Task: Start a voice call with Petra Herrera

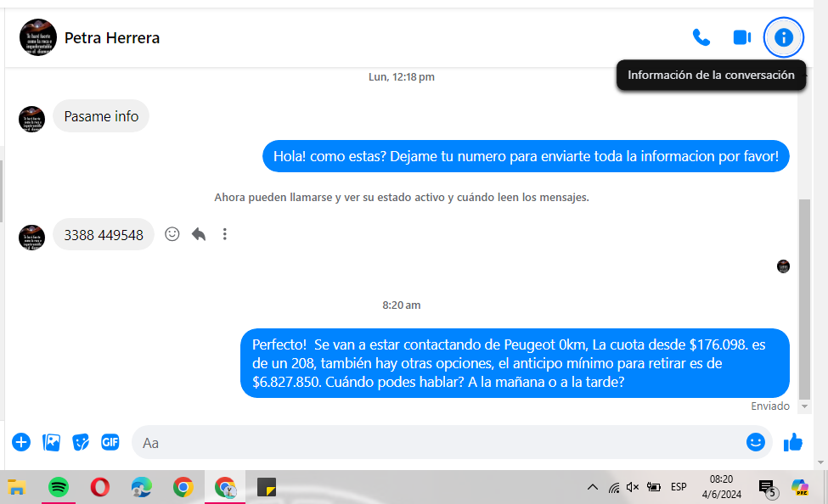Action: pyautogui.click(x=701, y=37)
